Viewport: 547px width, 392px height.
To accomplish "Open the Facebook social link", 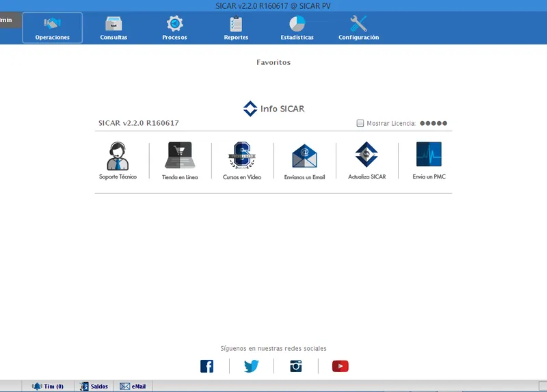I will tap(207, 366).
